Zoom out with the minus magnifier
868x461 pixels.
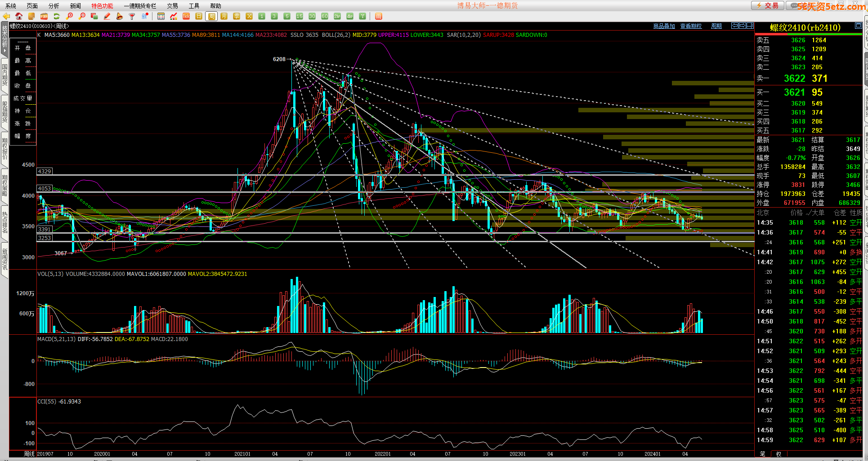pyautogui.click(x=82, y=16)
